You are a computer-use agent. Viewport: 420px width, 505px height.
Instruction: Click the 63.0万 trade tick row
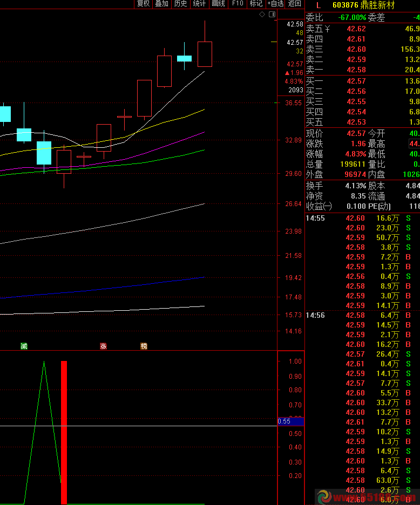363,480
